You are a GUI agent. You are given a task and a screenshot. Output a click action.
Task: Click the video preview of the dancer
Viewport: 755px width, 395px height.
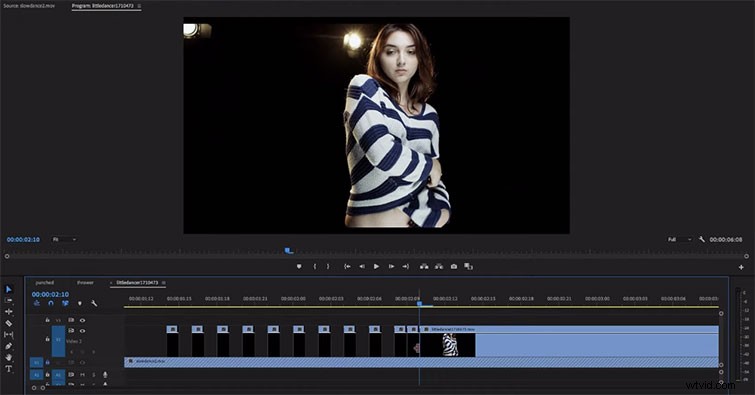pyautogui.click(x=377, y=125)
